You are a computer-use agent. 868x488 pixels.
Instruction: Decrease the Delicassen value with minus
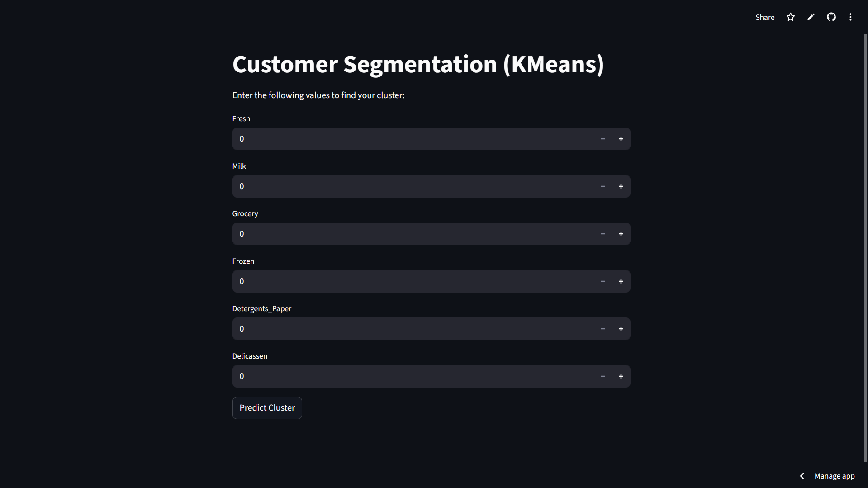click(x=602, y=376)
